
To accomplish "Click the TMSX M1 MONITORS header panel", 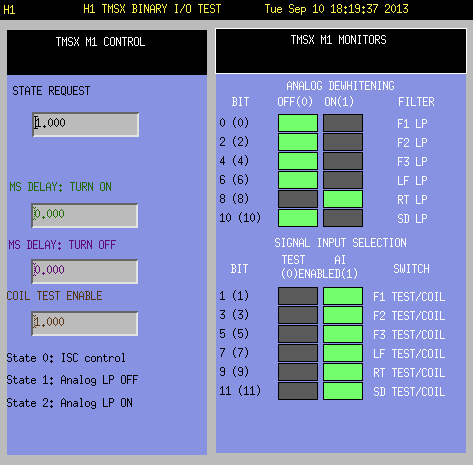I will tap(341, 51).
